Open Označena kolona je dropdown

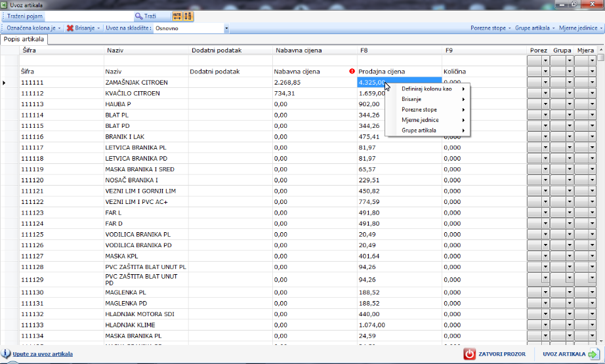click(33, 28)
